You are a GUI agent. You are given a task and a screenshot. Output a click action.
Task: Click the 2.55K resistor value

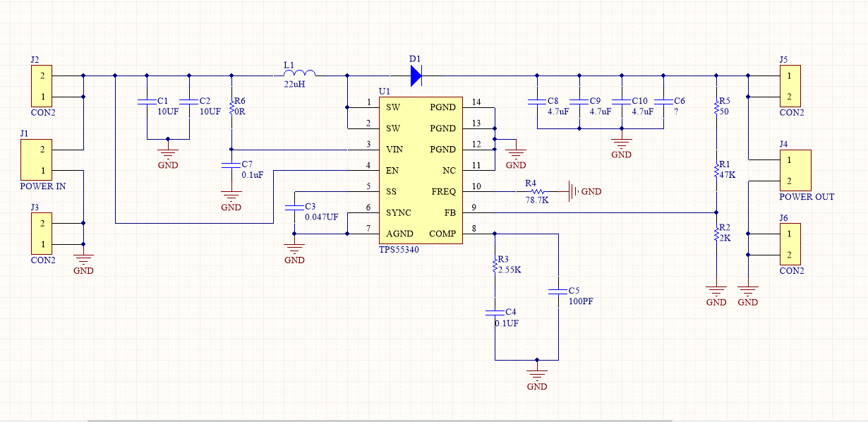[509, 270]
